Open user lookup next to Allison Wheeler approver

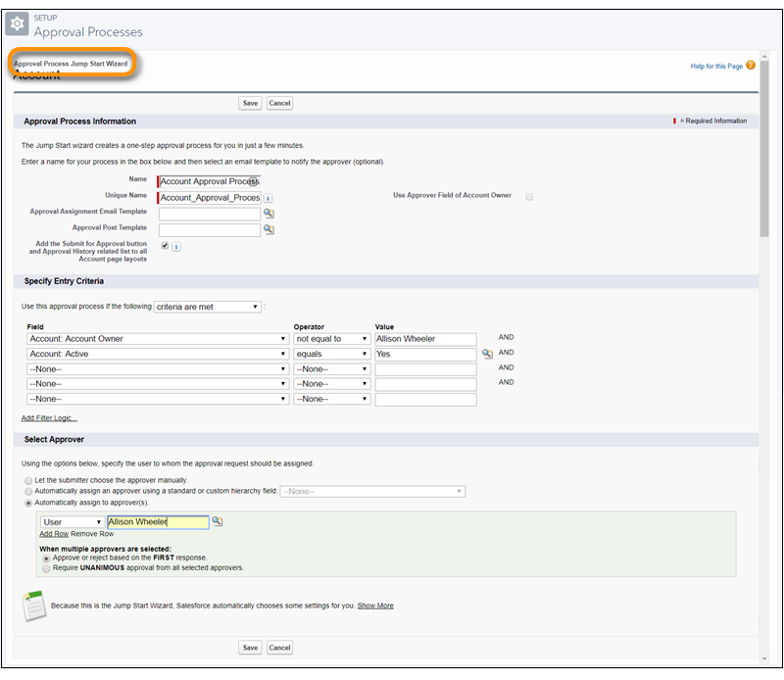pos(217,521)
